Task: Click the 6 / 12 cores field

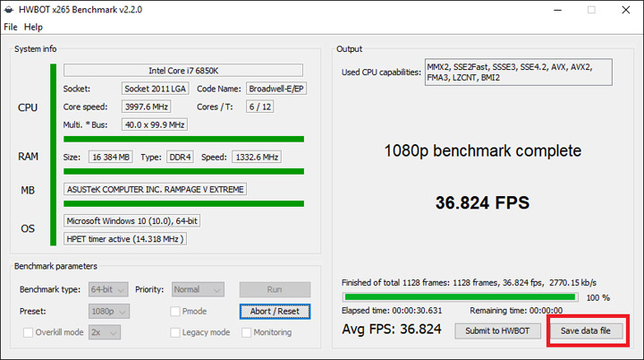Action: 260,107
